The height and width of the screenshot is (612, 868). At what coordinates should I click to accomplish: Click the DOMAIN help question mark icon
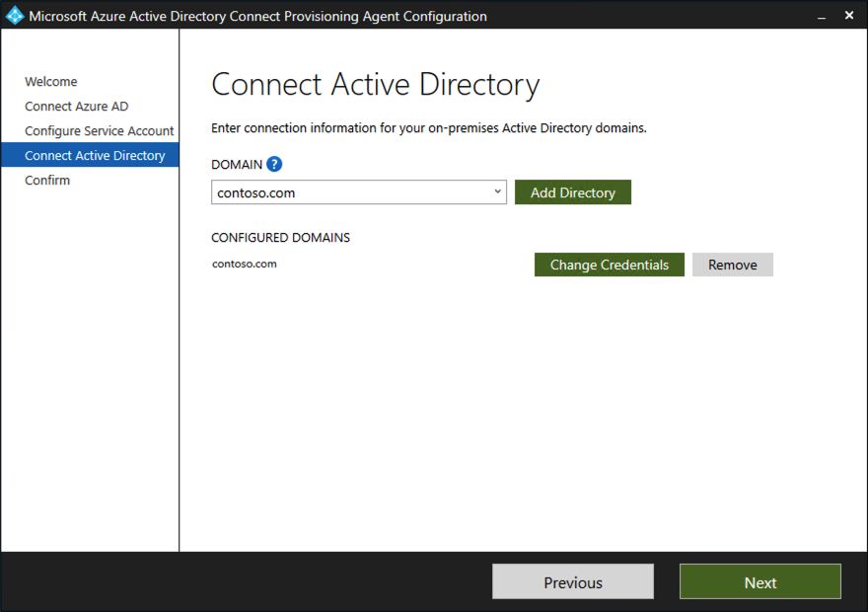(274, 164)
